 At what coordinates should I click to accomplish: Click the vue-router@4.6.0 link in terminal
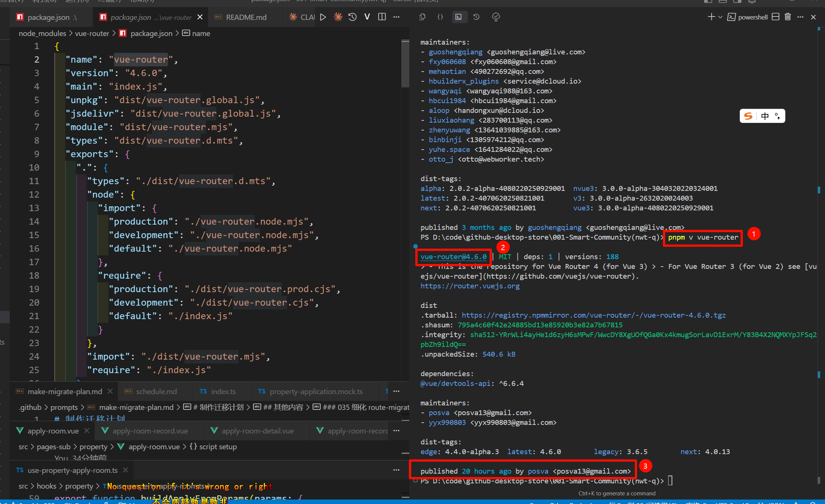tap(453, 257)
